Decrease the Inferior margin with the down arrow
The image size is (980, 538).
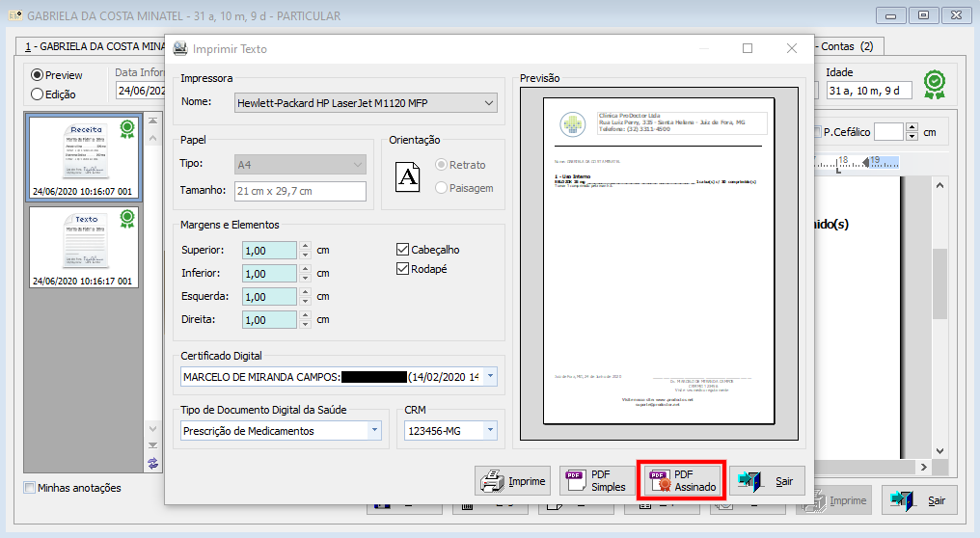tap(305, 278)
